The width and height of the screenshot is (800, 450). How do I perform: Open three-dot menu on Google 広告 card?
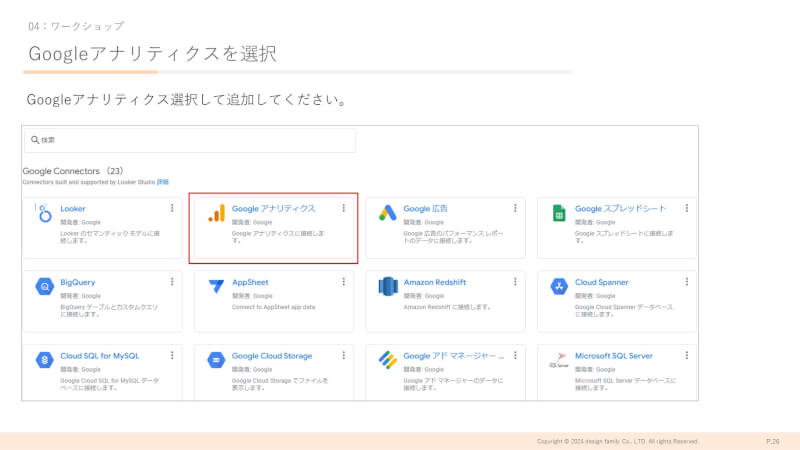(515, 208)
